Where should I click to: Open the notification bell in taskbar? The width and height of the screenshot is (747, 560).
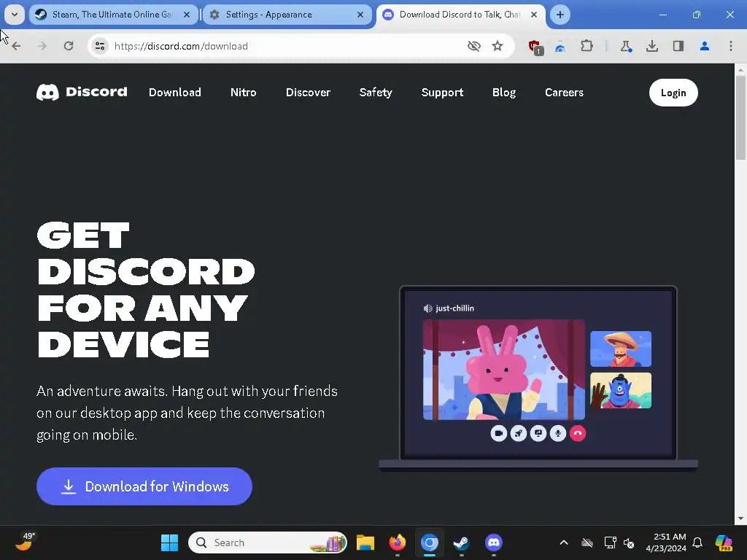(697, 542)
